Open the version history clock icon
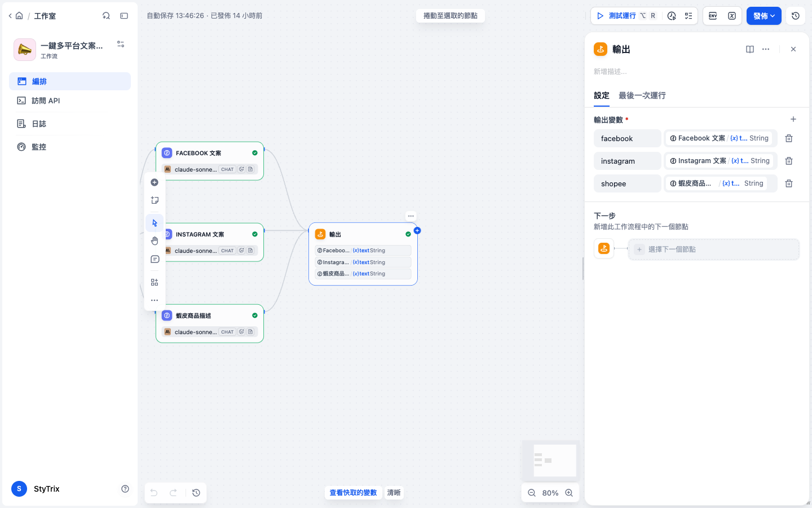 [796, 16]
